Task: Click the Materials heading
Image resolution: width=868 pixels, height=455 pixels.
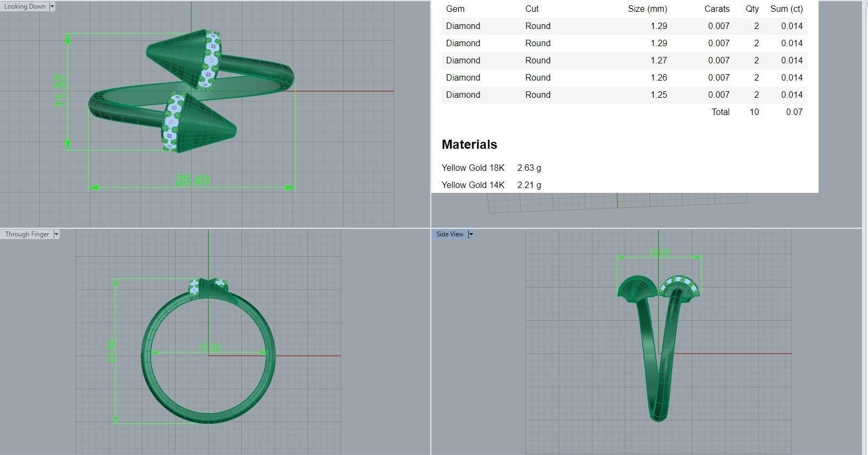Action: (x=469, y=145)
